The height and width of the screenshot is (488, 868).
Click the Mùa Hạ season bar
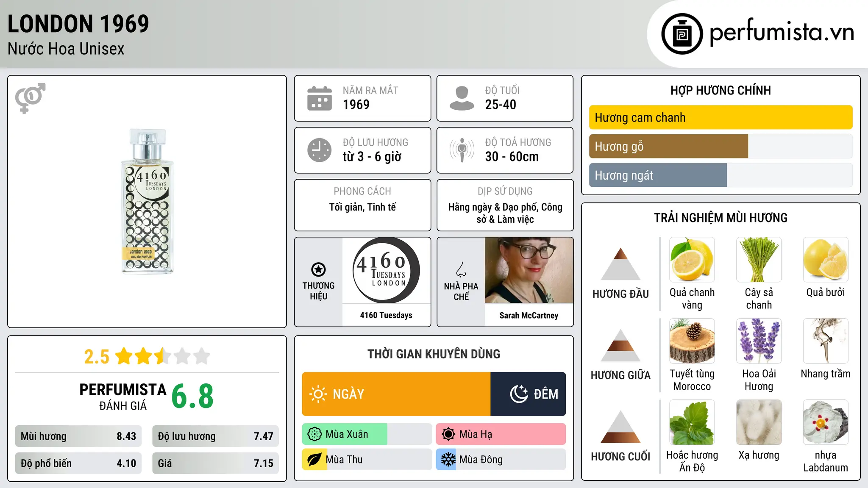click(x=501, y=434)
